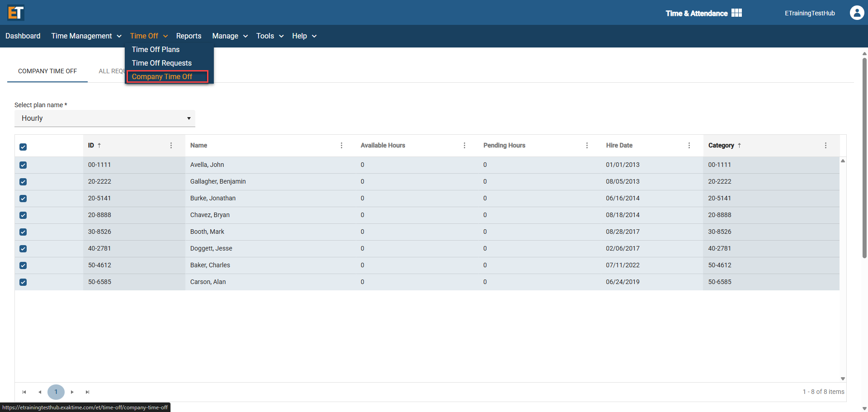Expand the Time Management menu
This screenshot has height=412, width=868.
86,36
